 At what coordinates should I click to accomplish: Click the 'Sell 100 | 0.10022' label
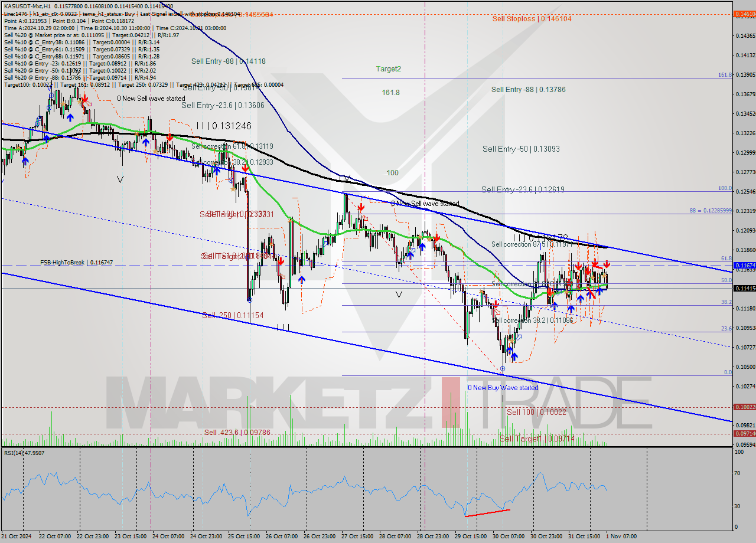536,412
